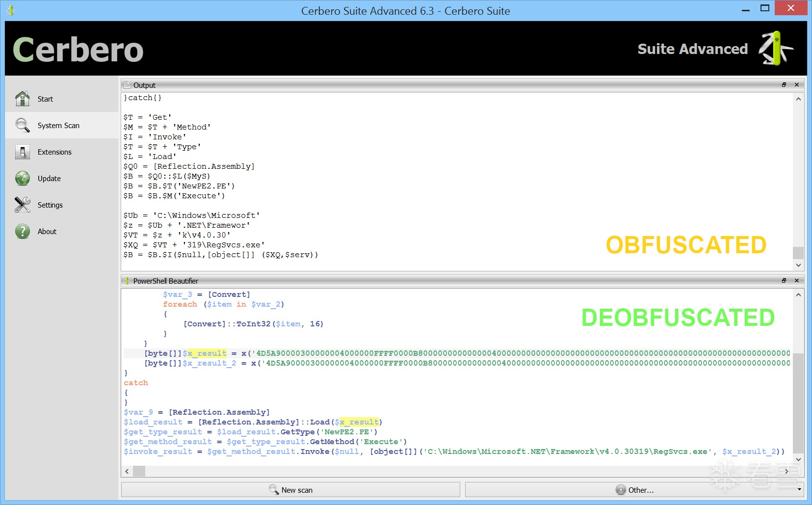Viewport: 812px width, 505px height.
Task: Click the System Scan magnifier icon
Action: (x=23, y=125)
